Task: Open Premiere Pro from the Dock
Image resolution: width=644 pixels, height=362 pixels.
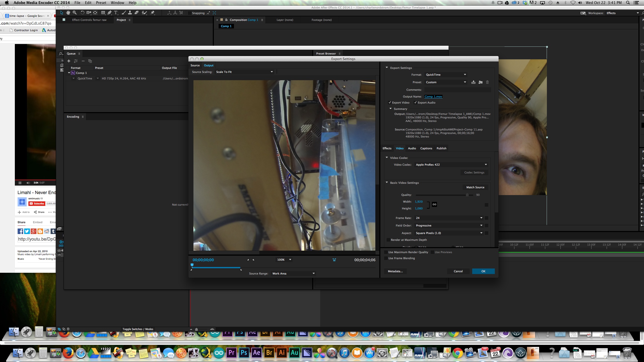Action: (231, 353)
